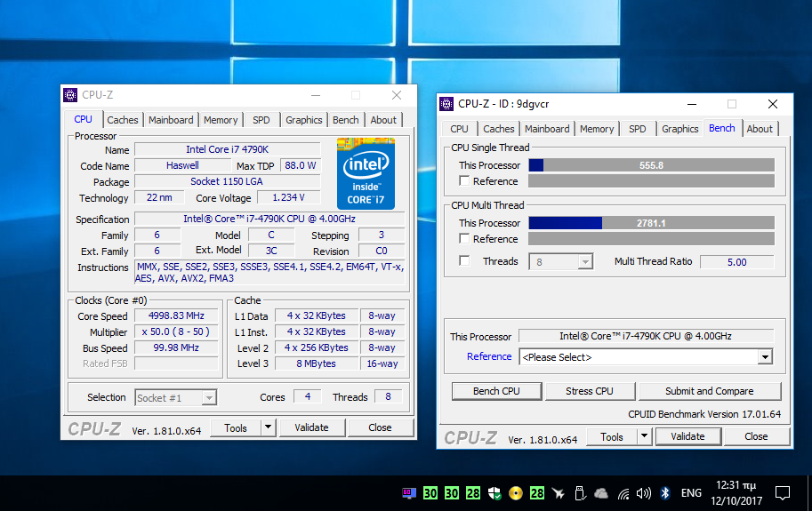812x511 pixels.
Task: Open Graphics tab in left CPU-Z window
Action: pyautogui.click(x=304, y=120)
